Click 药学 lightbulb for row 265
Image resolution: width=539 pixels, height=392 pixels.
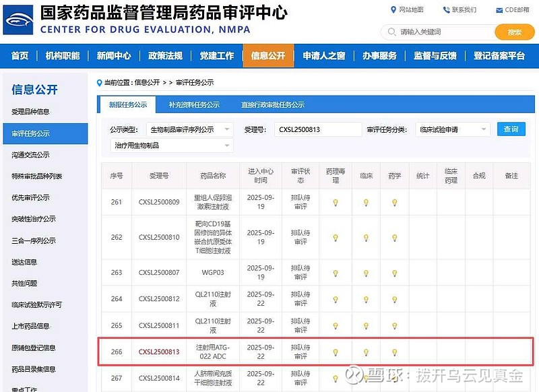395,325
